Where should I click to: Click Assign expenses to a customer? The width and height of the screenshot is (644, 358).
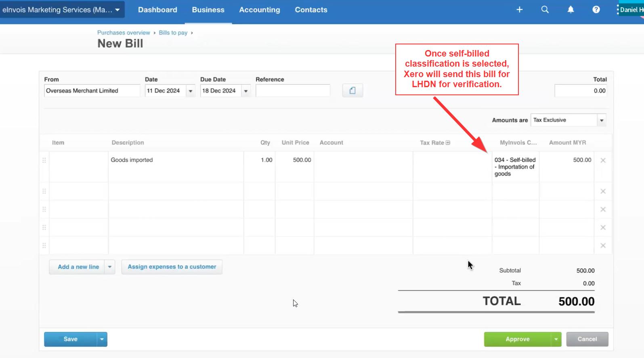(x=172, y=267)
